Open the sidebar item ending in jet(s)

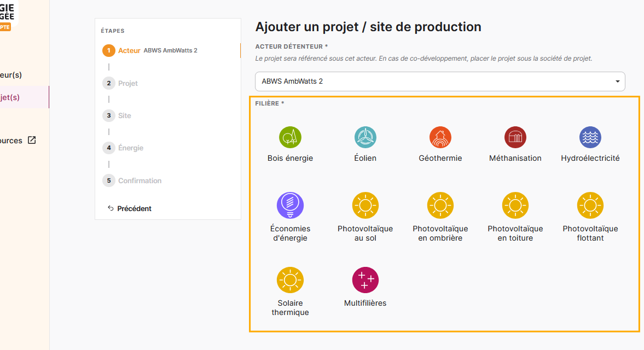(x=24, y=97)
